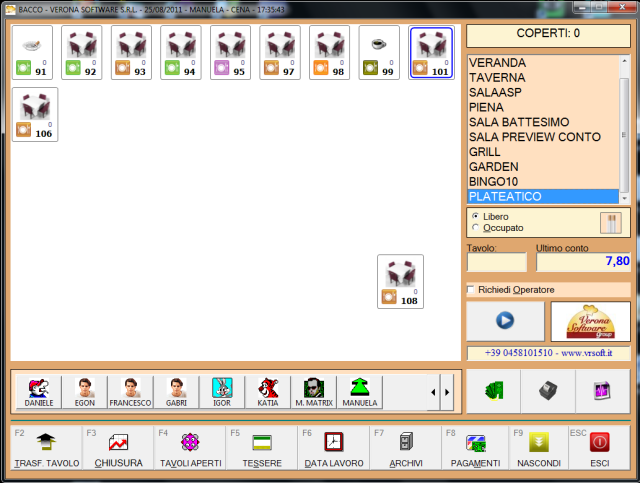
Task: Open F8 PAGAMENTI
Action: 475,448
